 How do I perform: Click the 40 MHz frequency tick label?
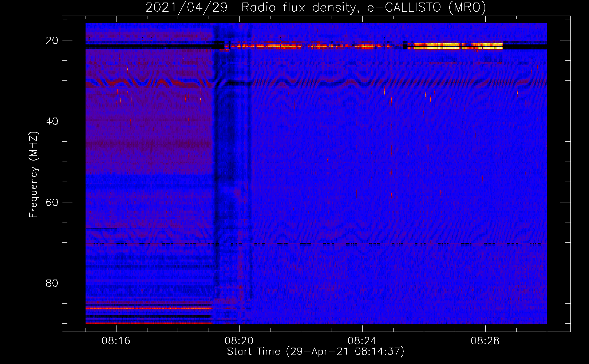(x=52, y=121)
